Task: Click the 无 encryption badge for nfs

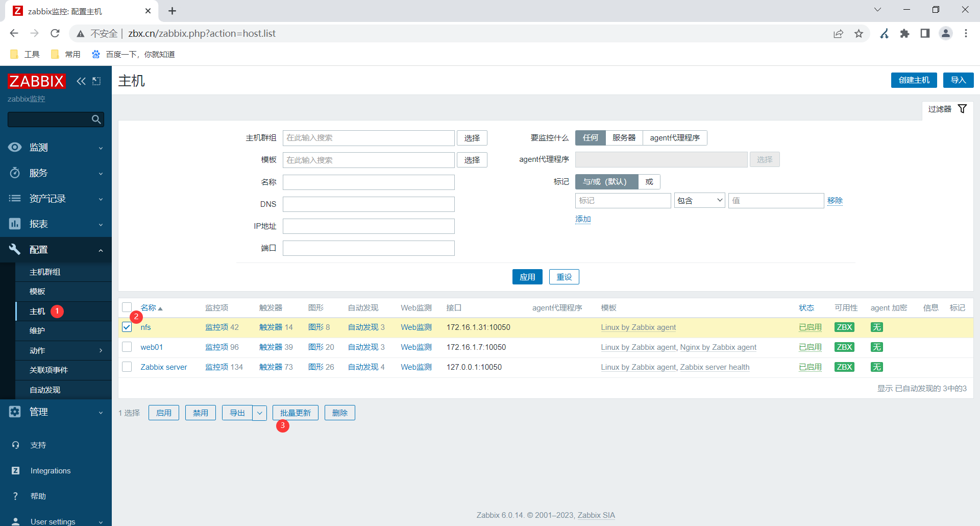Action: point(877,327)
